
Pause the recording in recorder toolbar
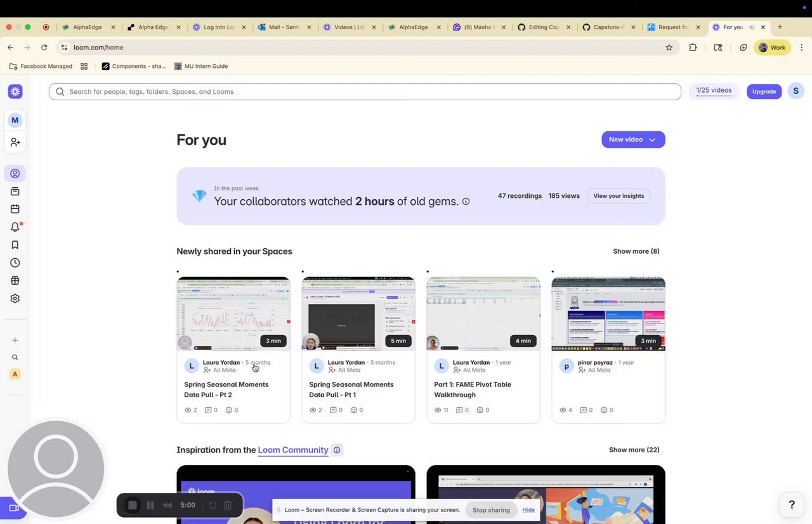(x=150, y=505)
